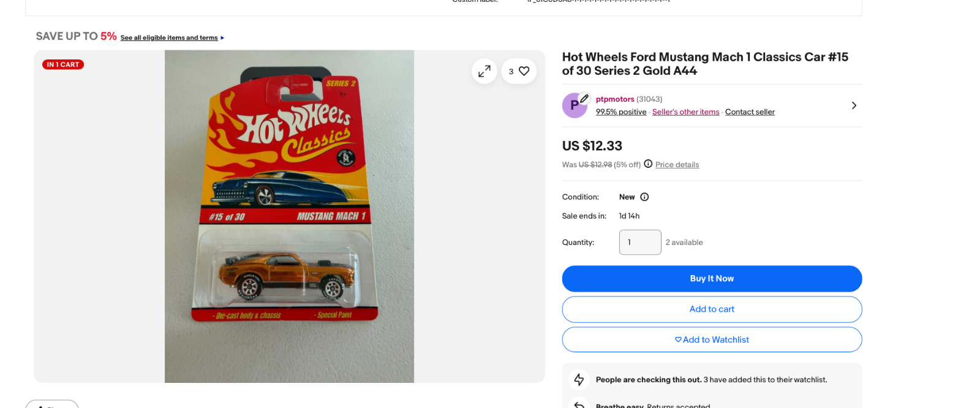The height and width of the screenshot is (408, 980).
Task: Open the ptpmotors seller profile link
Action: click(x=615, y=99)
